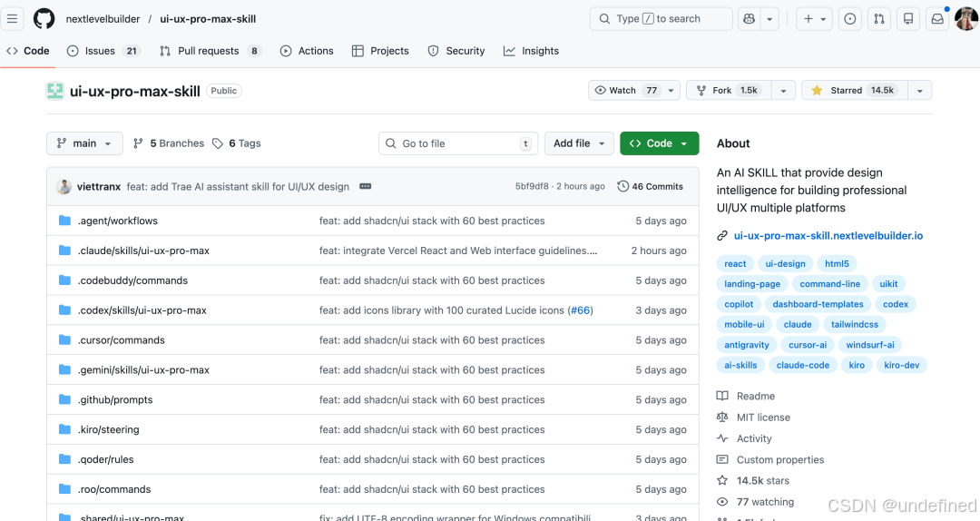This screenshot has height=521, width=980.
Task: Click the repository avatar icon beside the title
Action: tap(55, 91)
